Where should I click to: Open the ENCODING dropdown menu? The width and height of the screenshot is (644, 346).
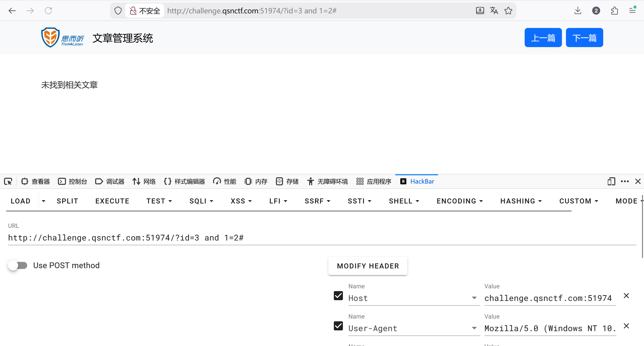(460, 201)
